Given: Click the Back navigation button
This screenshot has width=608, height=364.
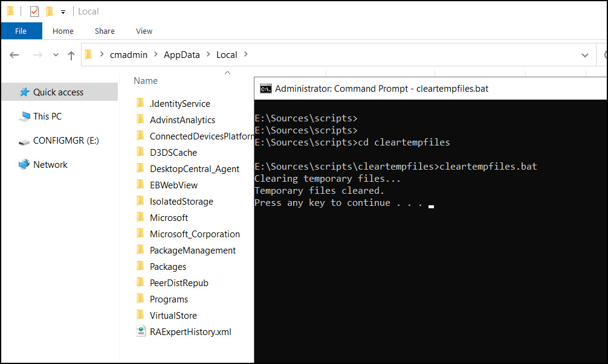Looking at the screenshot, I should click(14, 54).
